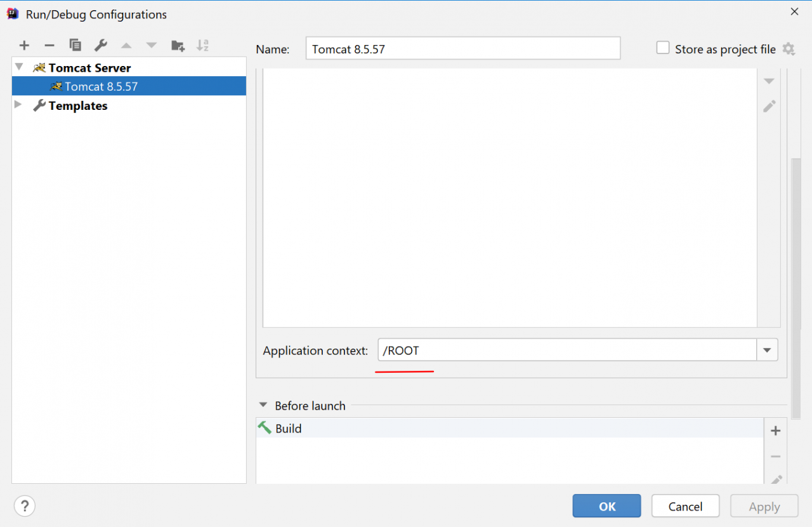This screenshot has width=812, height=527.
Task: Open the Application context dropdown
Action: pos(767,350)
